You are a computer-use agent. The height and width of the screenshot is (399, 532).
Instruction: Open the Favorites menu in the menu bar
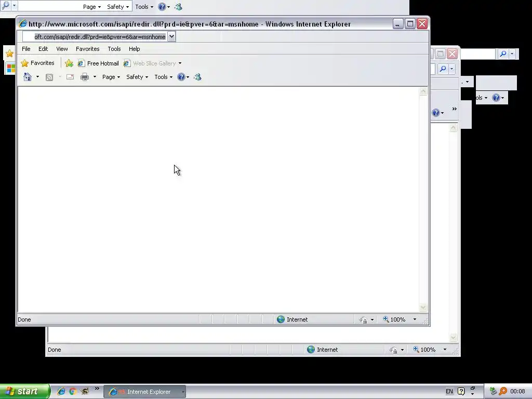tap(87, 49)
